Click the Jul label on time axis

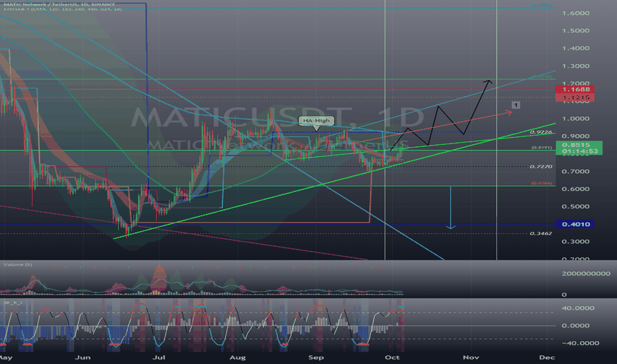click(x=159, y=357)
